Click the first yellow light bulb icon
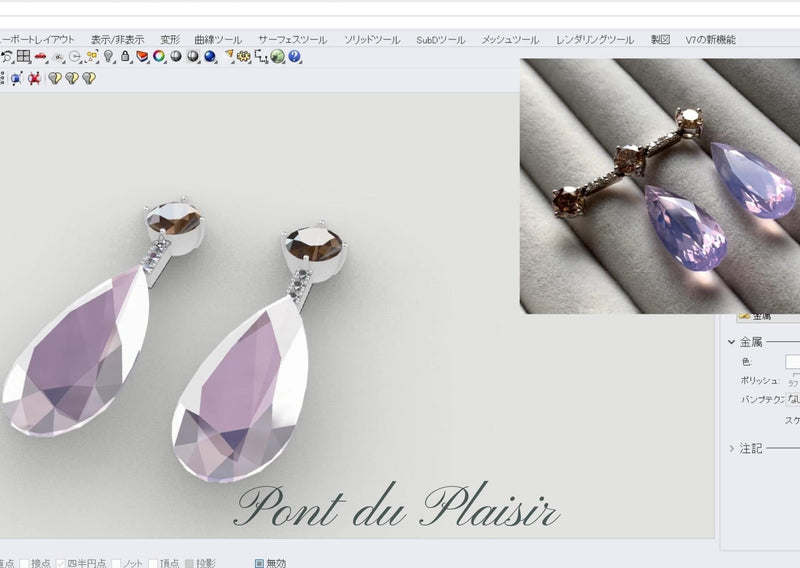800x568 pixels. point(55,78)
